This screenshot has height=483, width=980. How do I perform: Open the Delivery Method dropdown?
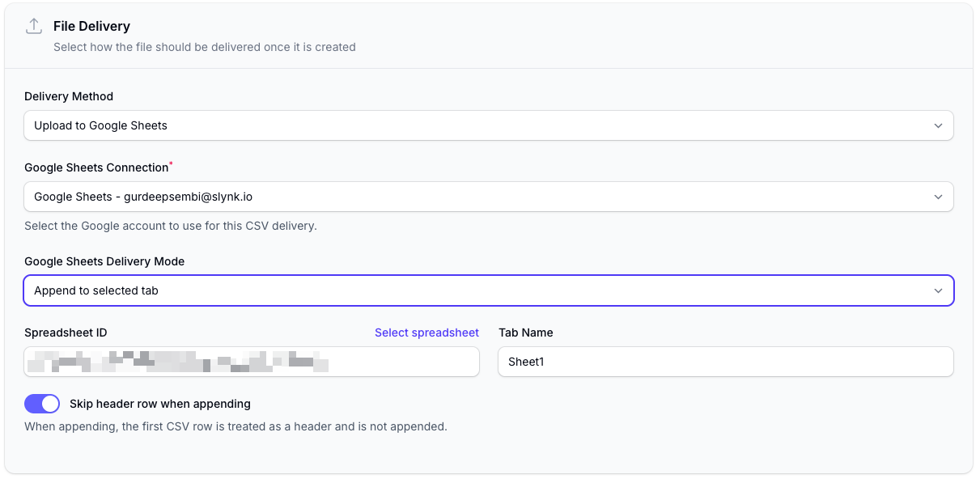(x=489, y=125)
